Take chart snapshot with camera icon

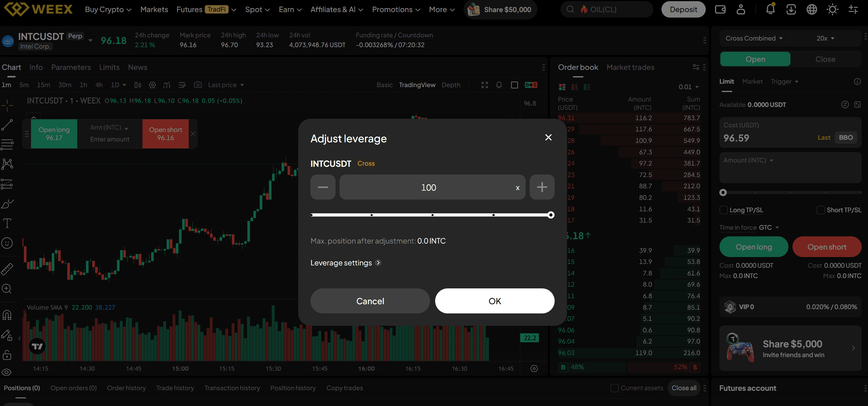pos(198,85)
